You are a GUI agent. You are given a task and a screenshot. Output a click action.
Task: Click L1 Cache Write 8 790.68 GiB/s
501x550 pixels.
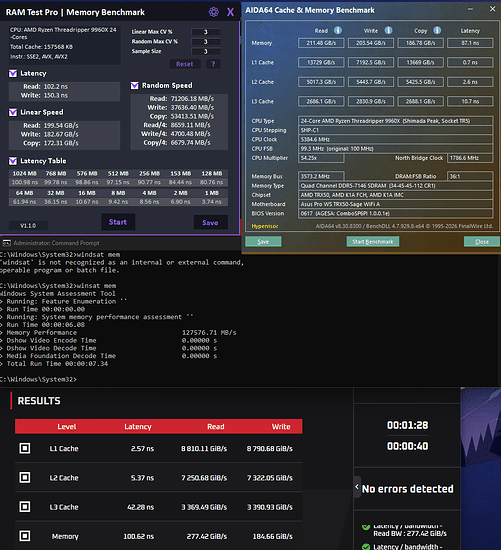[269, 449]
